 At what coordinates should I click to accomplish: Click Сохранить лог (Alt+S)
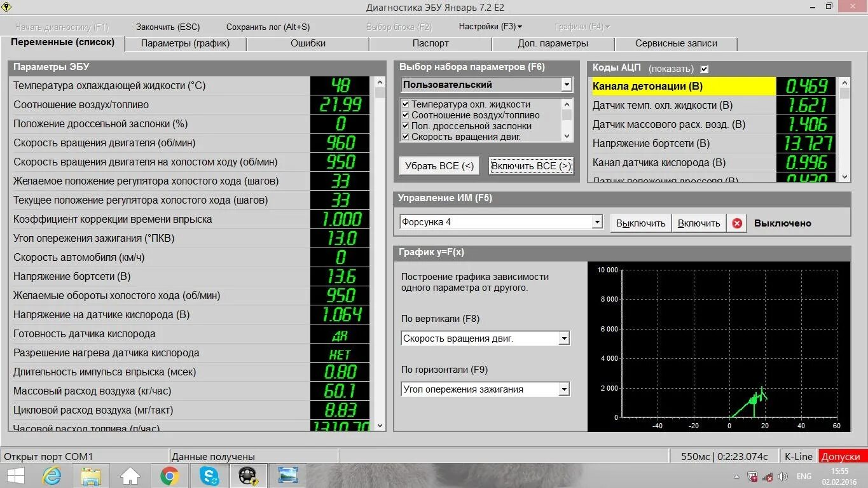(268, 27)
